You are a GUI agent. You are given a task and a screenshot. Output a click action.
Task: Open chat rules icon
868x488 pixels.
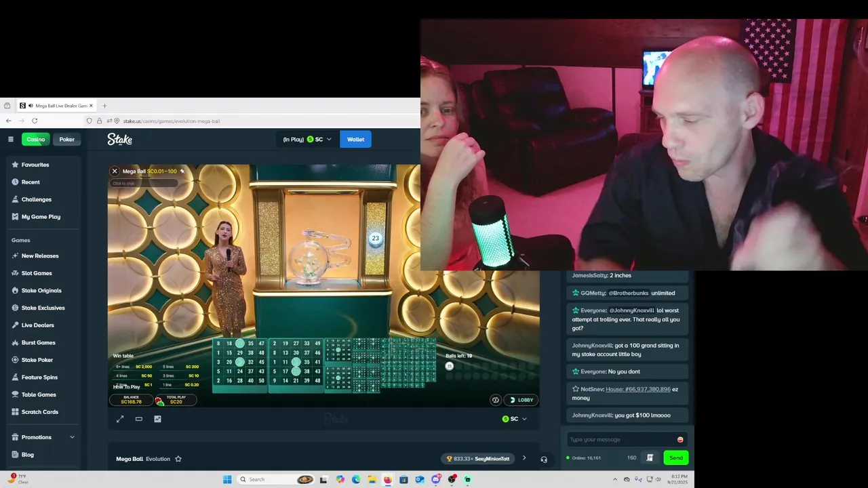650,457
